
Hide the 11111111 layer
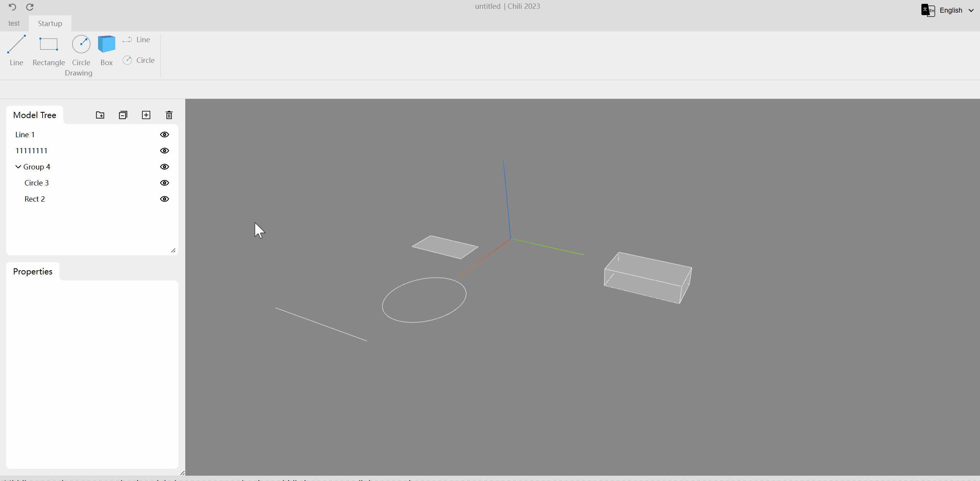tap(165, 150)
